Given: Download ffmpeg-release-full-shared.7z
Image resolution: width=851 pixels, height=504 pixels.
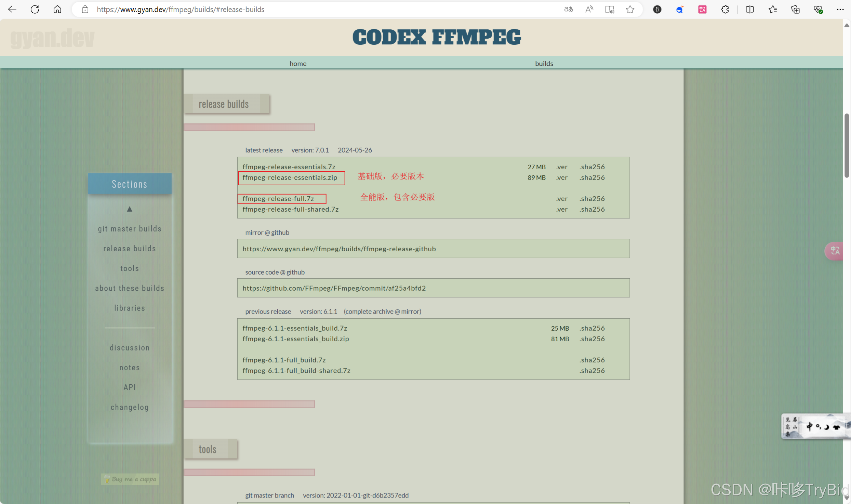Looking at the screenshot, I should click(290, 209).
